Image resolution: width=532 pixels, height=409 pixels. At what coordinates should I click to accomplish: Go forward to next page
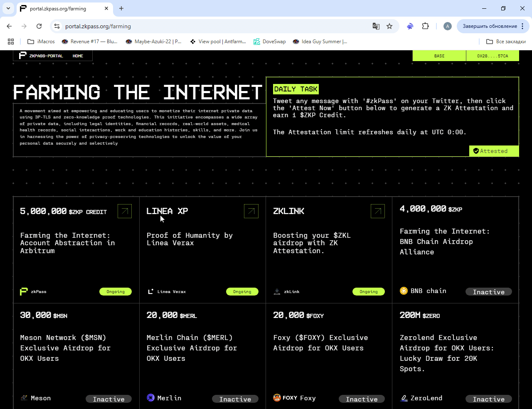click(24, 26)
